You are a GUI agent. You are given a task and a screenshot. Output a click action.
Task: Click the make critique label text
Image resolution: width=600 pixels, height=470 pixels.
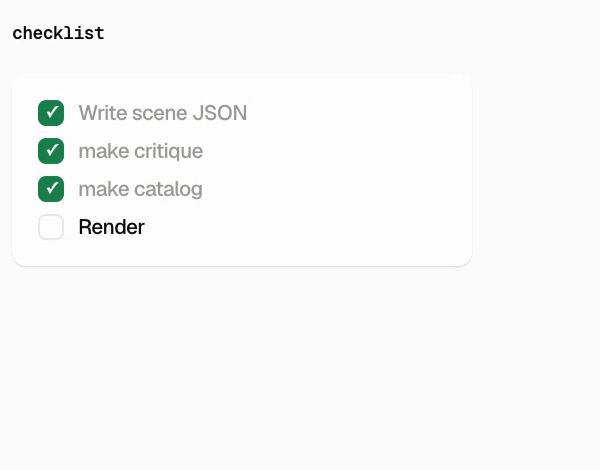pyautogui.click(x=140, y=151)
